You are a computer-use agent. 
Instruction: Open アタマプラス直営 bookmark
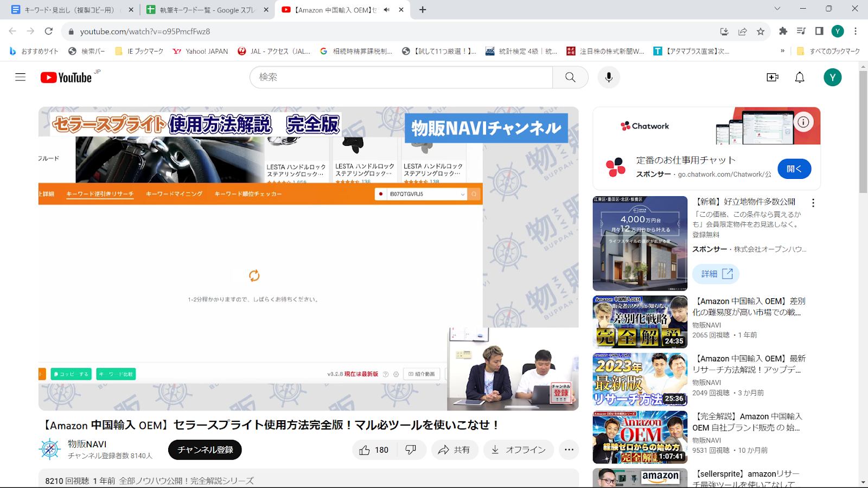pyautogui.click(x=692, y=51)
